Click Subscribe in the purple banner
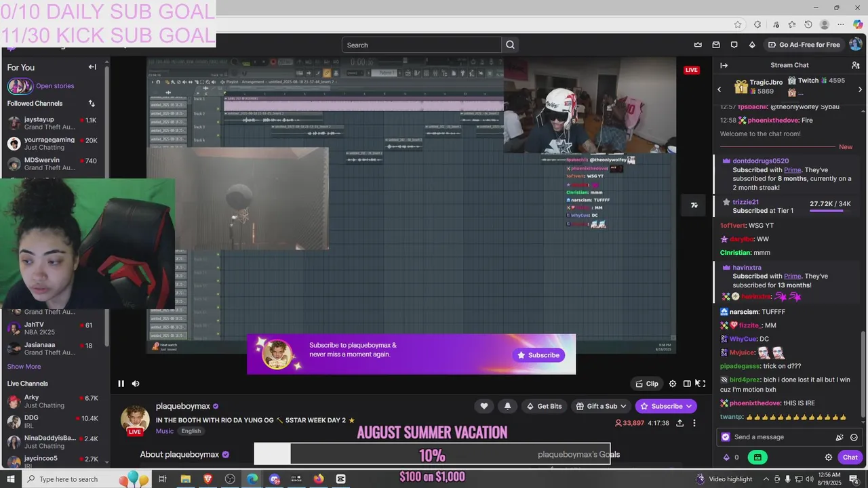The image size is (868, 488). (538, 355)
